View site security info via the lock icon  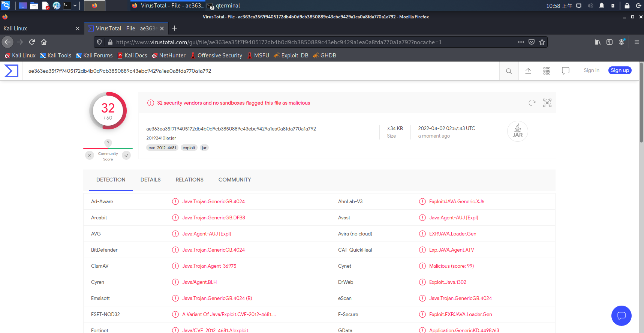pos(110,42)
